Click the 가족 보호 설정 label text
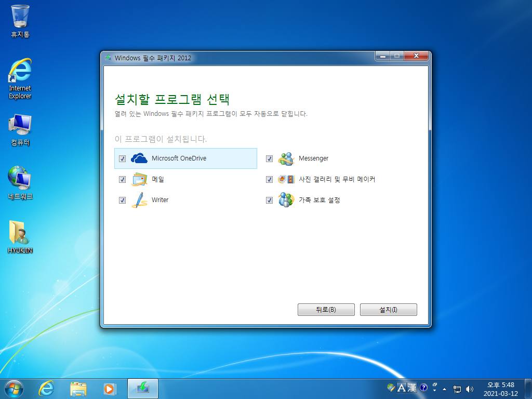Image resolution: width=532 pixels, height=399 pixels. pos(320,200)
